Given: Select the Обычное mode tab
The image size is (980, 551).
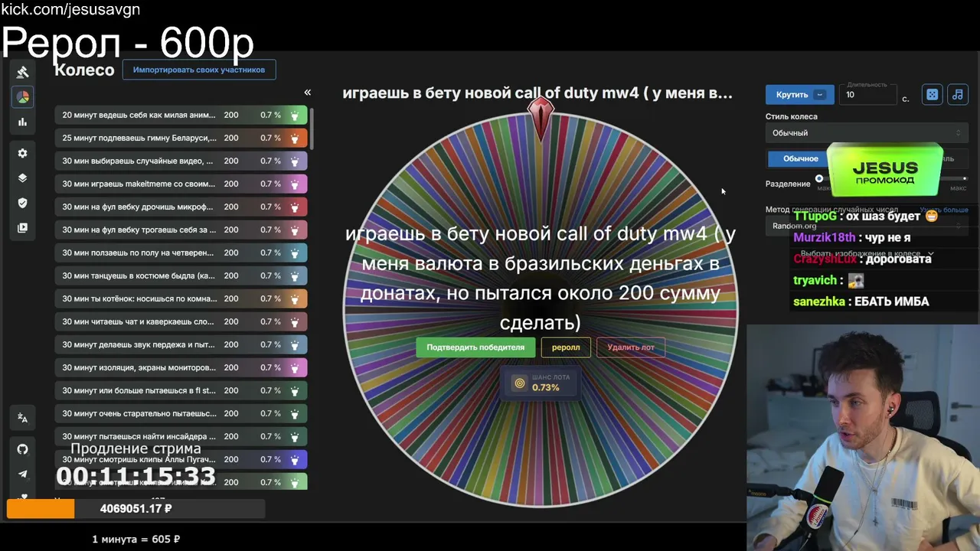Looking at the screenshot, I should (800, 158).
